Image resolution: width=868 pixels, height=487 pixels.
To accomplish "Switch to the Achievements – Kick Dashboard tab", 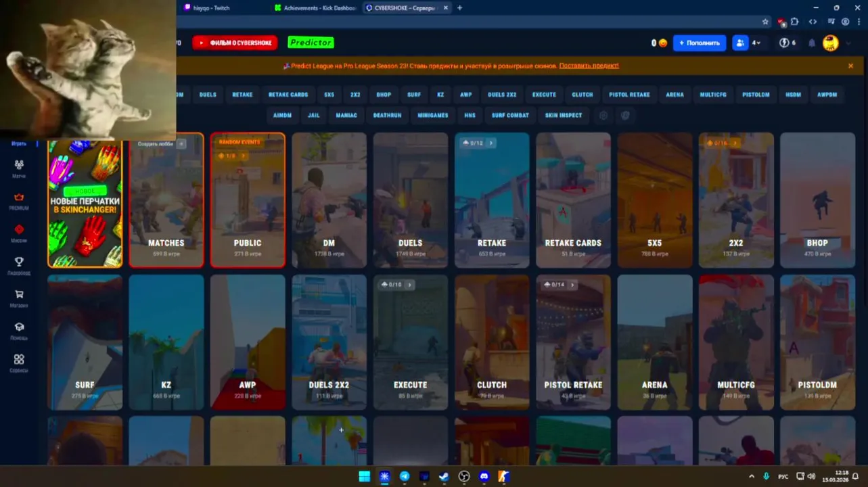I will 315,7.
